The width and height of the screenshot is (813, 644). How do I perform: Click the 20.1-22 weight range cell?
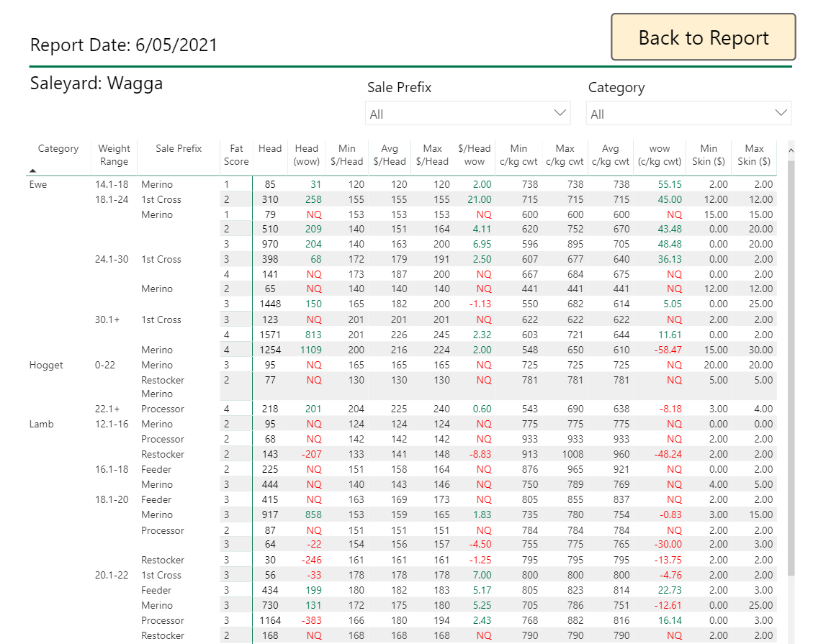[112, 575]
